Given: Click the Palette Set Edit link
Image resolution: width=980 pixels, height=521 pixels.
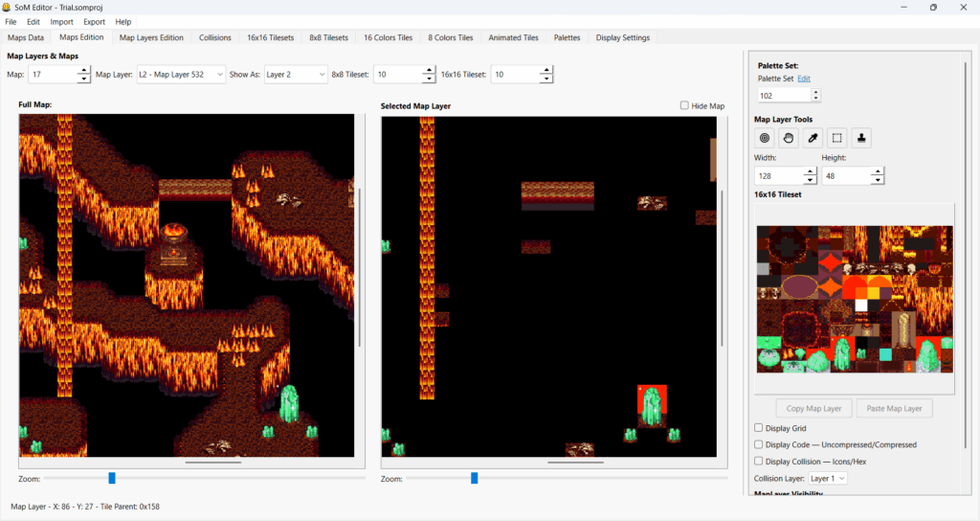Looking at the screenshot, I should click(804, 79).
